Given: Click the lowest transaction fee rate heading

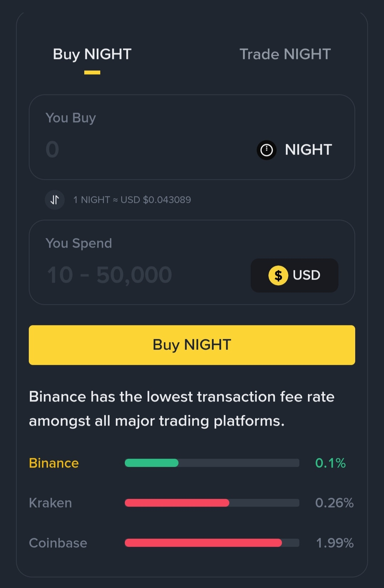Looking at the screenshot, I should pyautogui.click(x=182, y=409).
